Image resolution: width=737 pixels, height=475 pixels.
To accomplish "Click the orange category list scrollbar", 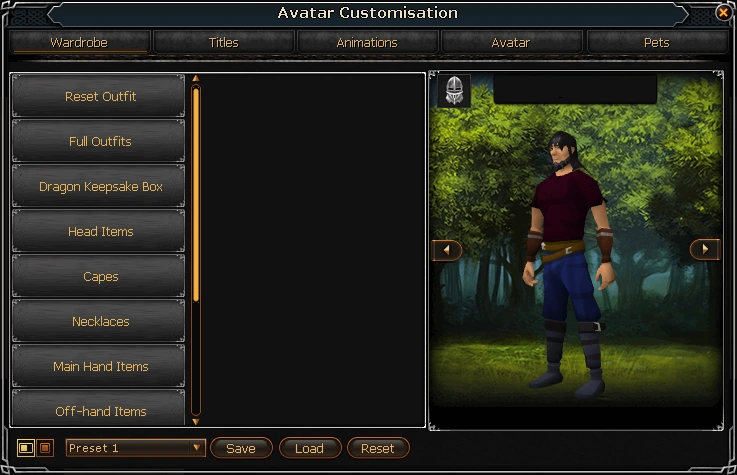I will [196, 194].
